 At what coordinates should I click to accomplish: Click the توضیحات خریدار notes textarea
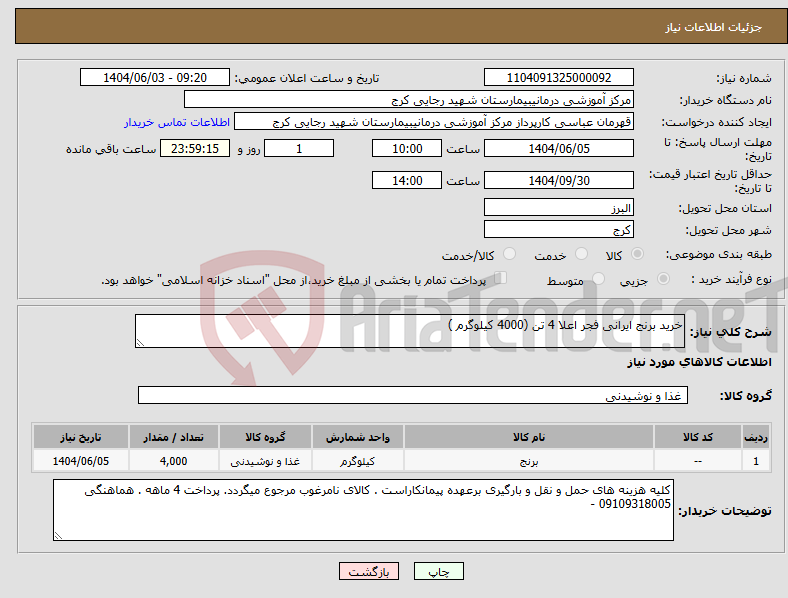pyautogui.click(x=363, y=510)
